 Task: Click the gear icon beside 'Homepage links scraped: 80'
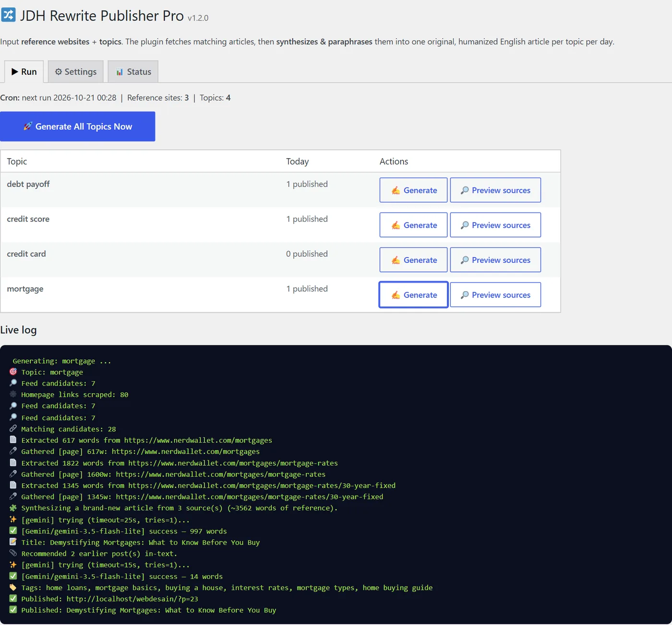pos(13,394)
